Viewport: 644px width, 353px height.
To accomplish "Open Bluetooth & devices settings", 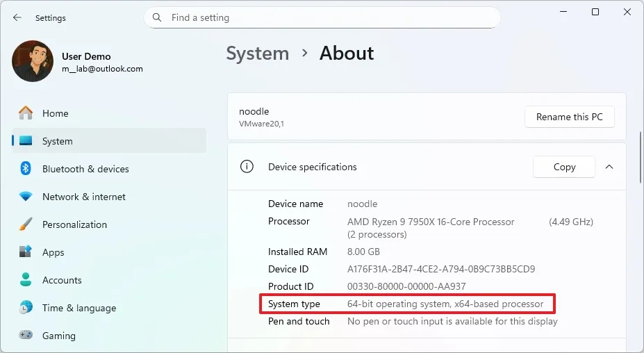I will pos(109,169).
